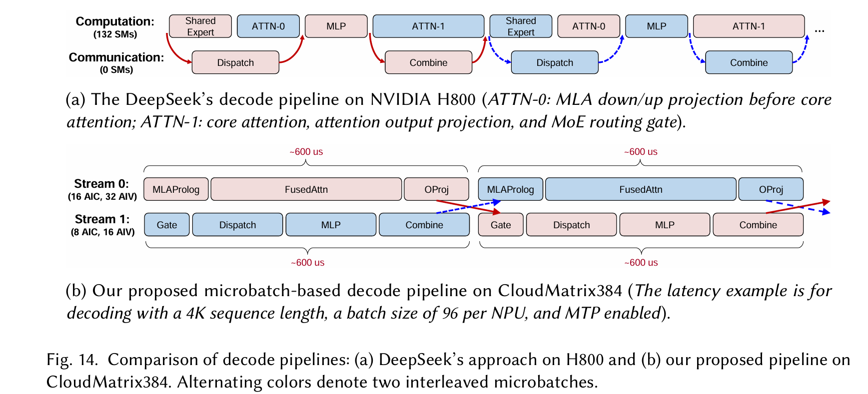868x394 pixels.
Task: Click the "(0 SMs)" label
Action: click(x=116, y=70)
